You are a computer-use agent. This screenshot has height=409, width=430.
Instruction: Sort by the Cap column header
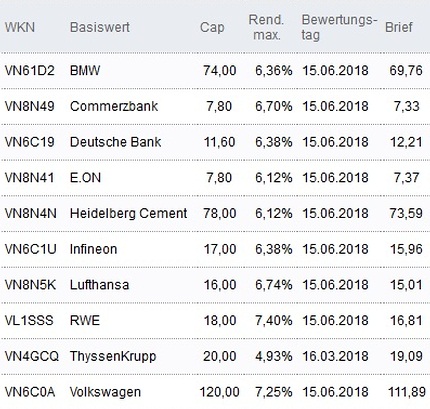tap(212, 27)
